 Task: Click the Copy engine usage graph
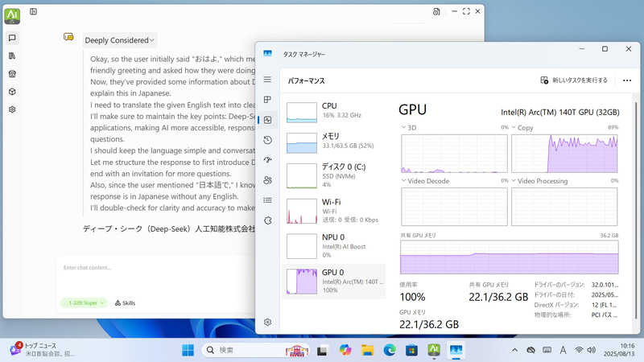564,154
